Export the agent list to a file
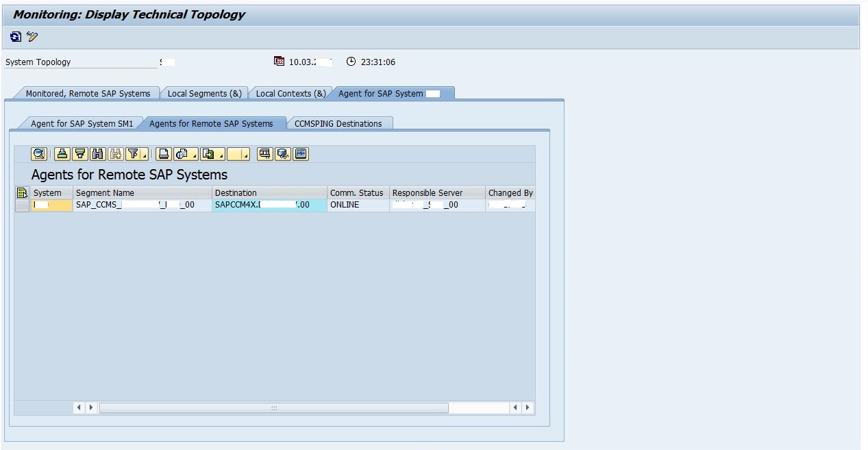 [209, 153]
